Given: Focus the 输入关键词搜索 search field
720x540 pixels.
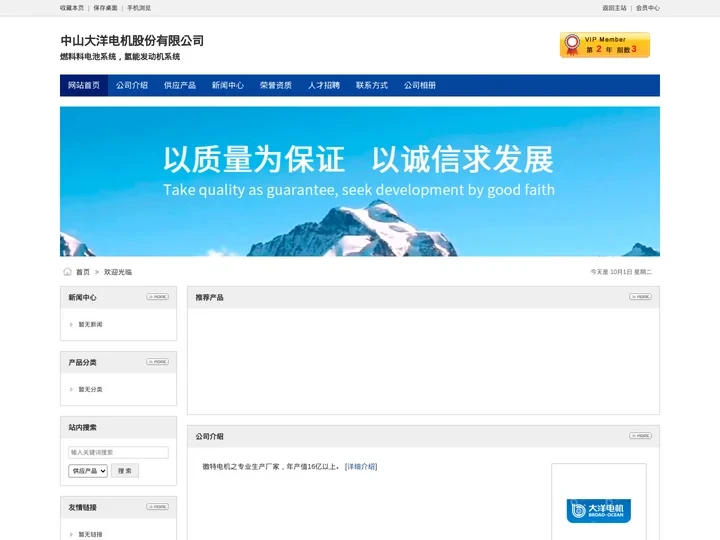Looking at the screenshot, I should click(x=118, y=452).
